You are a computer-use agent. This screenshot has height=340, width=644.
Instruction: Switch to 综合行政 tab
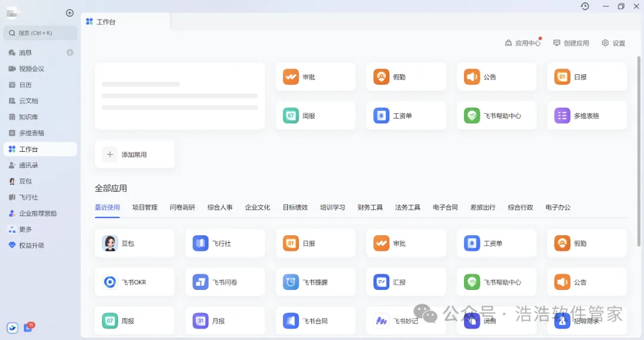521,208
